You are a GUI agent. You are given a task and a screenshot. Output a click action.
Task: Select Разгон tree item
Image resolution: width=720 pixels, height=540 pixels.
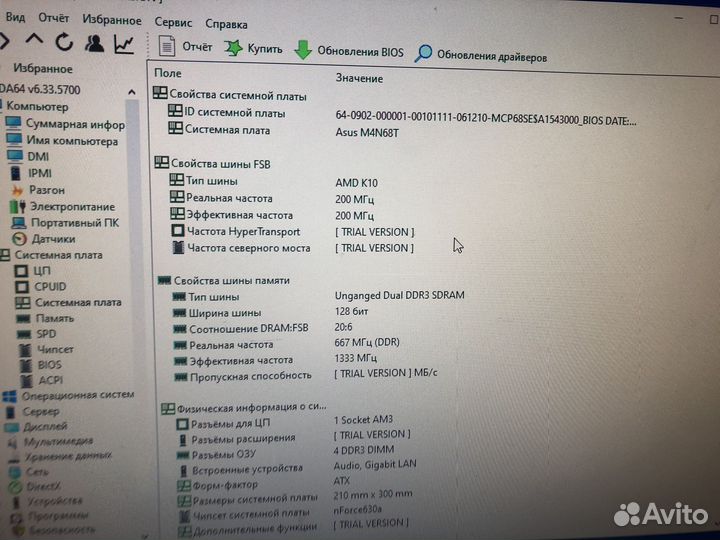coord(38,190)
